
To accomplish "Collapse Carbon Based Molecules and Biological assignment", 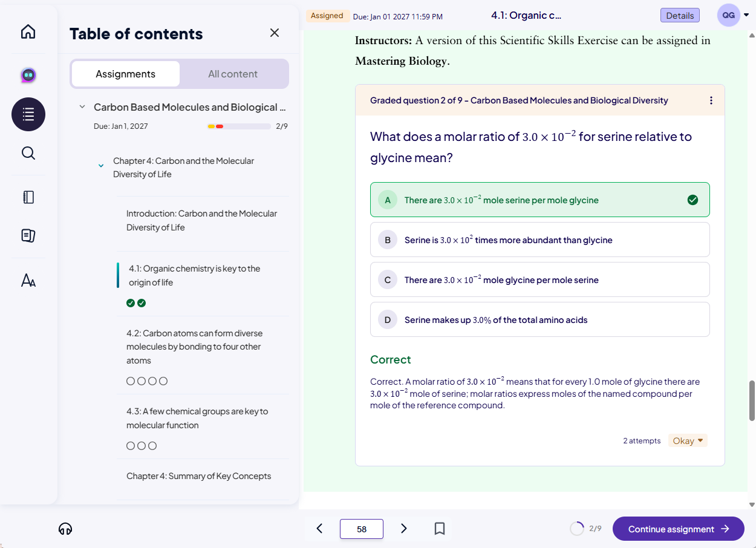I will (x=82, y=107).
